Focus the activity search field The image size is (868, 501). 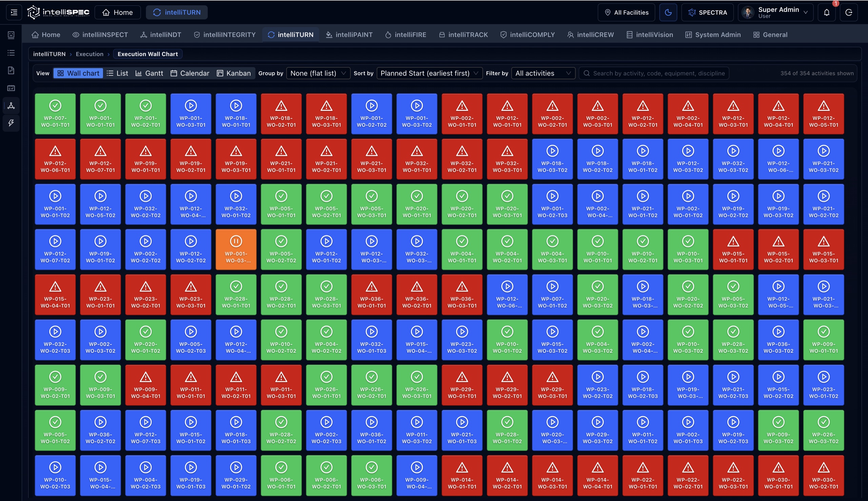click(x=654, y=73)
